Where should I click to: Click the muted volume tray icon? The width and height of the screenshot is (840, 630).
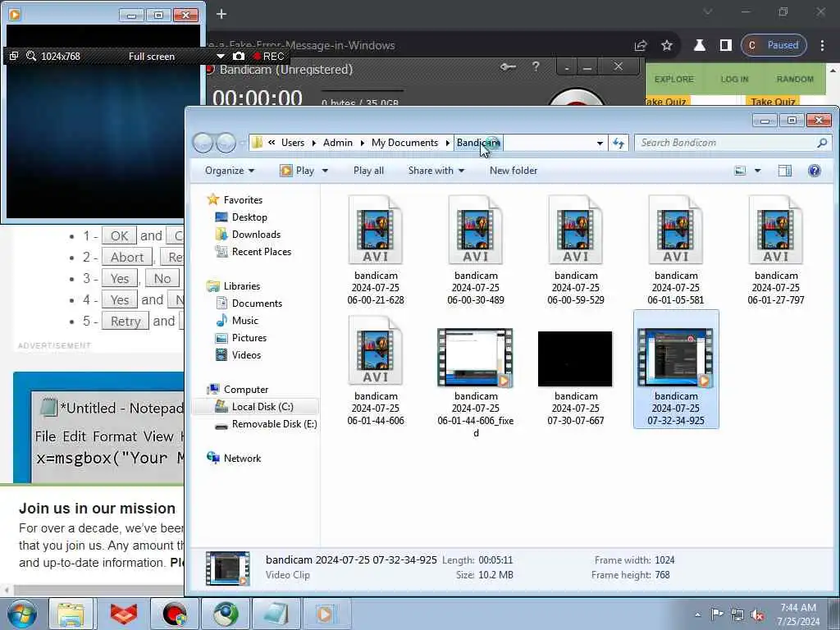(x=757, y=614)
